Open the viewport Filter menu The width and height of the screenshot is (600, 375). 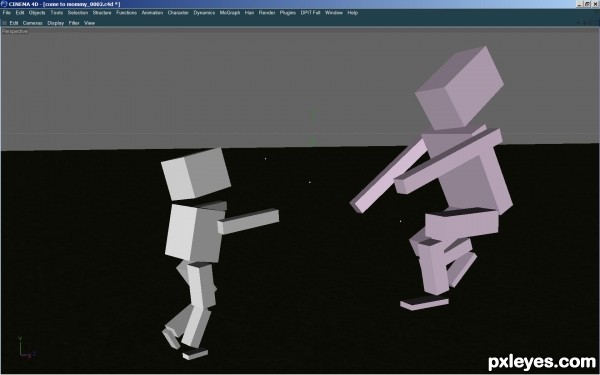[x=74, y=23]
